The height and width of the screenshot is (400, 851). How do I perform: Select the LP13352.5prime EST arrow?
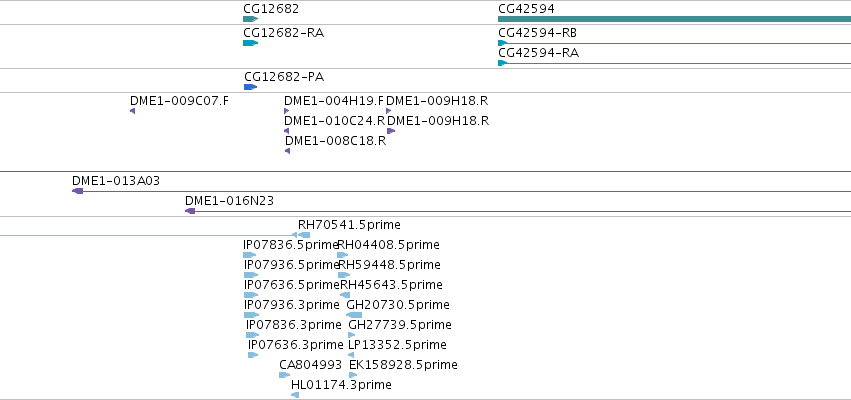pyautogui.click(x=351, y=355)
